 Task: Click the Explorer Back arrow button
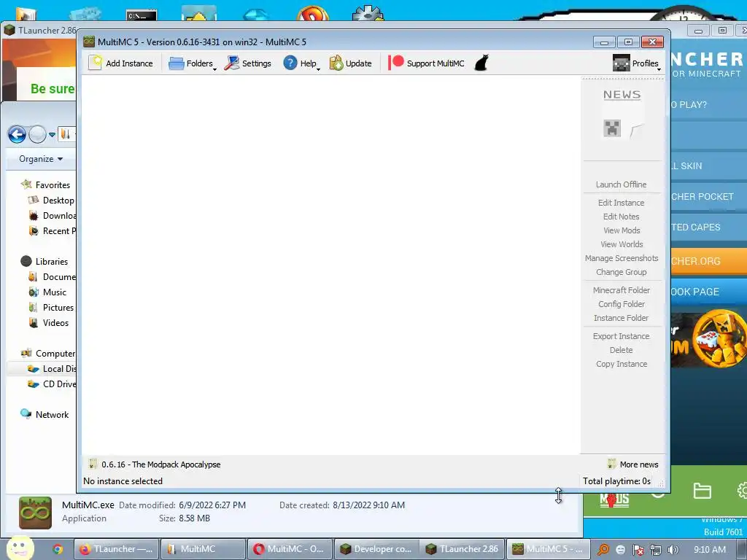(x=18, y=134)
